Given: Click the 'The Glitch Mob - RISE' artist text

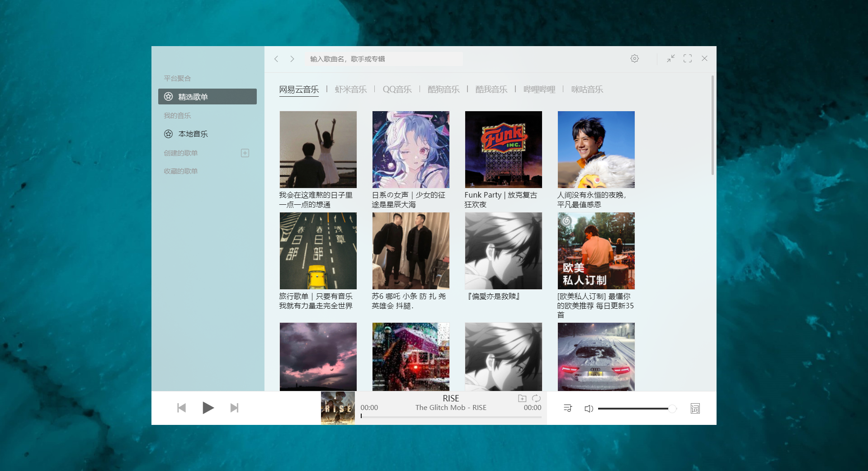Looking at the screenshot, I should pyautogui.click(x=451, y=408).
